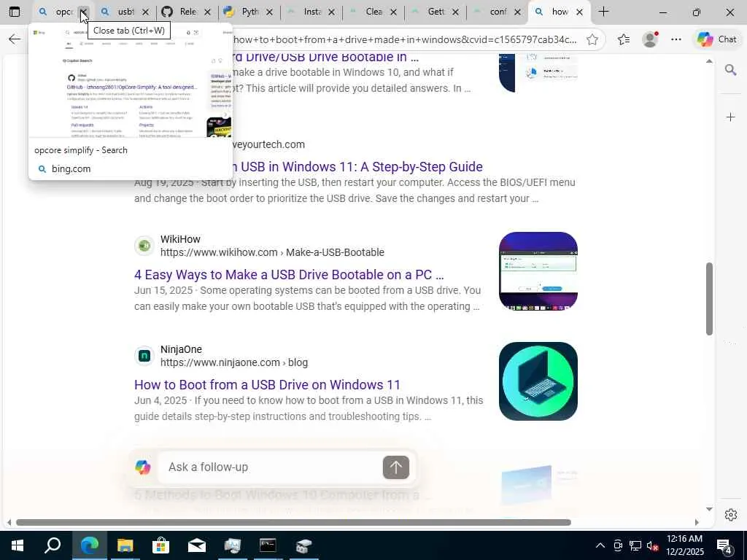Click the scroll-down arrow of page scrollbar

[709, 509]
